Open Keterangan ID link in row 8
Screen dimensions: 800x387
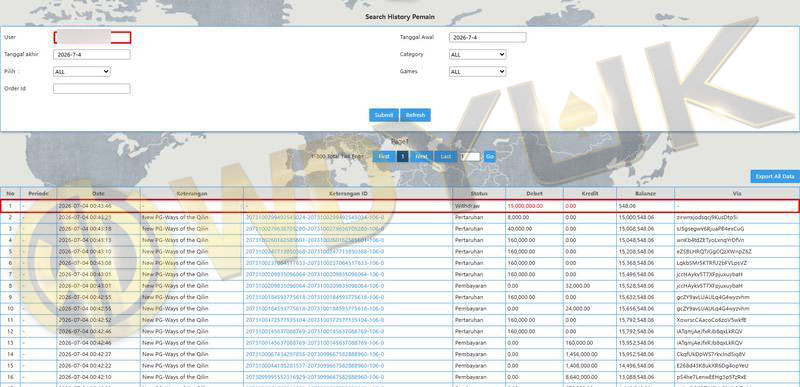(x=315, y=286)
